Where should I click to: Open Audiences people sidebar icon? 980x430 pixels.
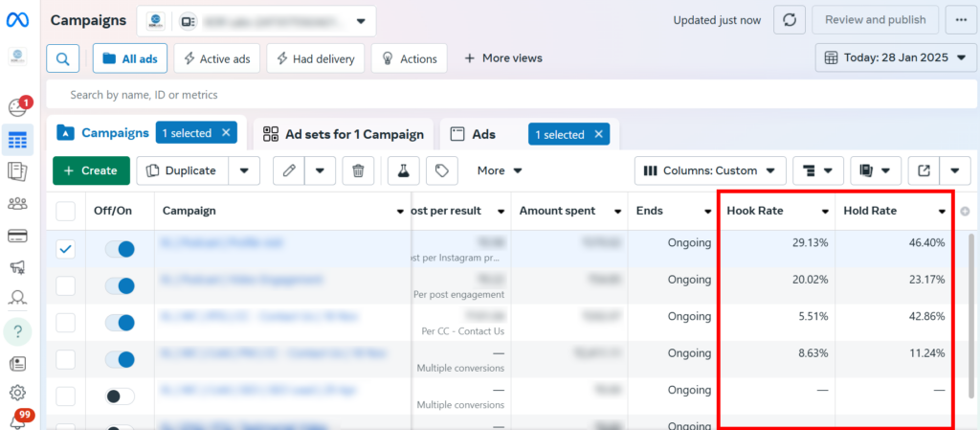(x=17, y=203)
